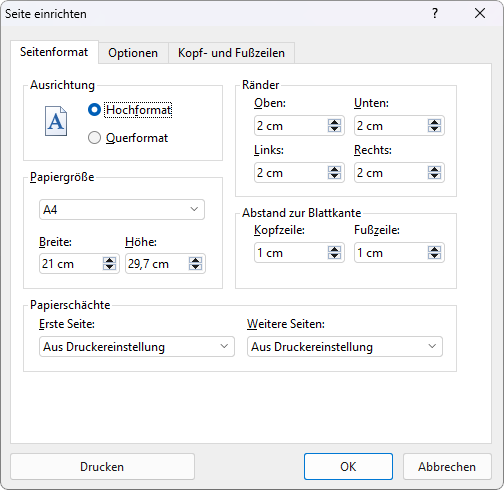Viewport: 504px width, 490px height.
Task: Expand the Weitere Seiten paper tray dropdown
Action: tap(345, 347)
